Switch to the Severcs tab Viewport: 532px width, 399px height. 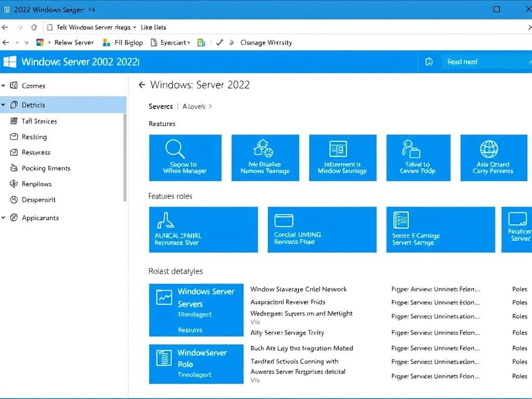(x=161, y=107)
